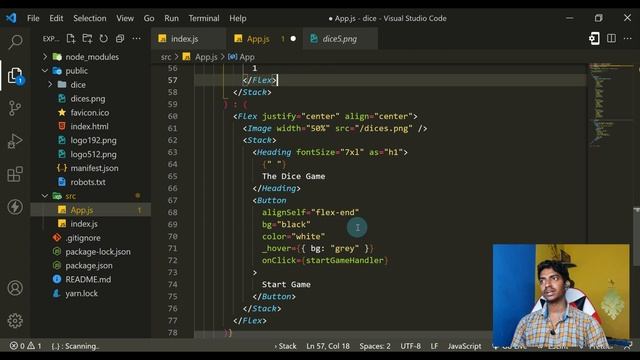Collapse all folders in Explorer
Screen dimensions: 640x360
click(x=120, y=39)
